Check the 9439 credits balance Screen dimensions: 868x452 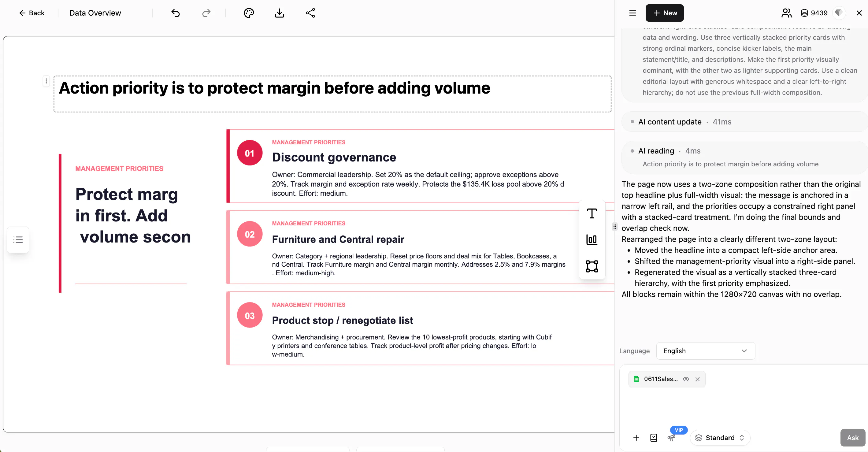814,13
